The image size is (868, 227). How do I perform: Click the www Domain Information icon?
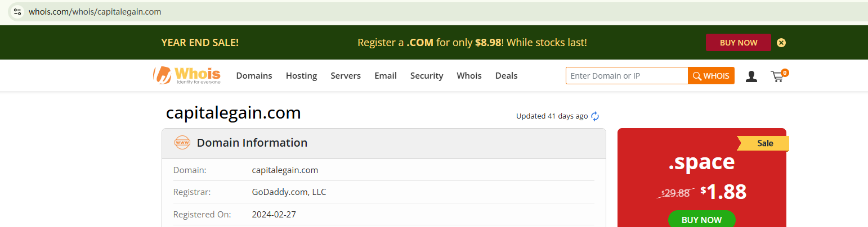(x=182, y=143)
